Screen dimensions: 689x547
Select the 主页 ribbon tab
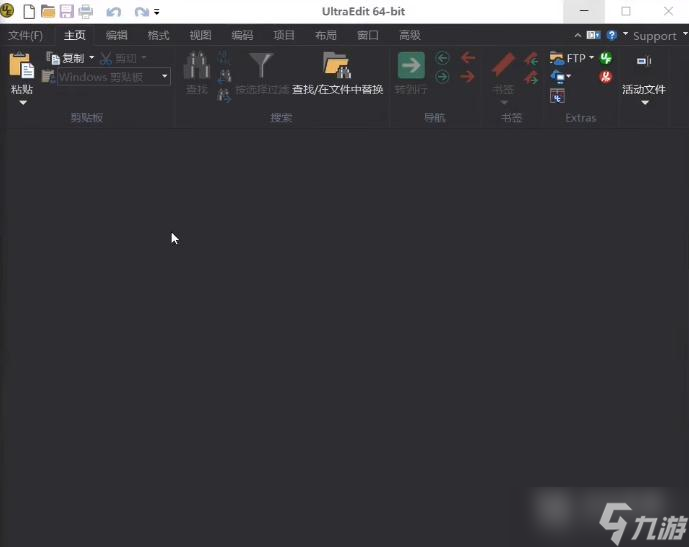click(x=75, y=35)
